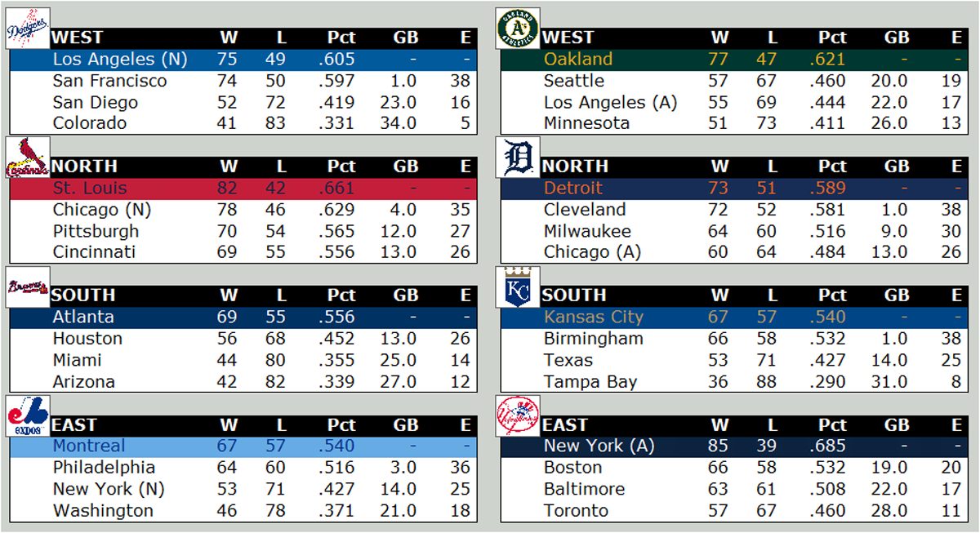The image size is (980, 533).
Task: Click the New York Yankees logo
Action: [x=519, y=416]
